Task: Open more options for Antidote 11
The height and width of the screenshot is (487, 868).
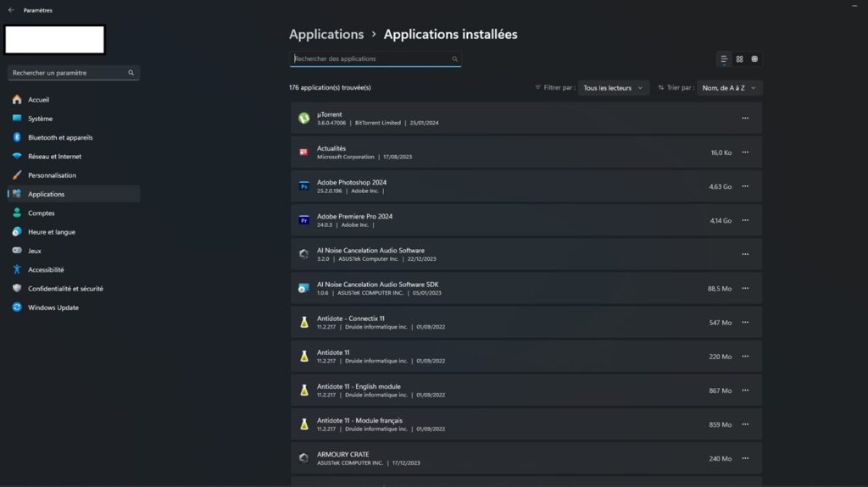Action: tap(745, 357)
